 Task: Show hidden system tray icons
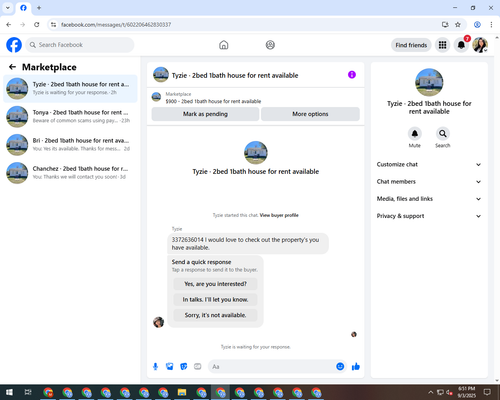coord(430,392)
